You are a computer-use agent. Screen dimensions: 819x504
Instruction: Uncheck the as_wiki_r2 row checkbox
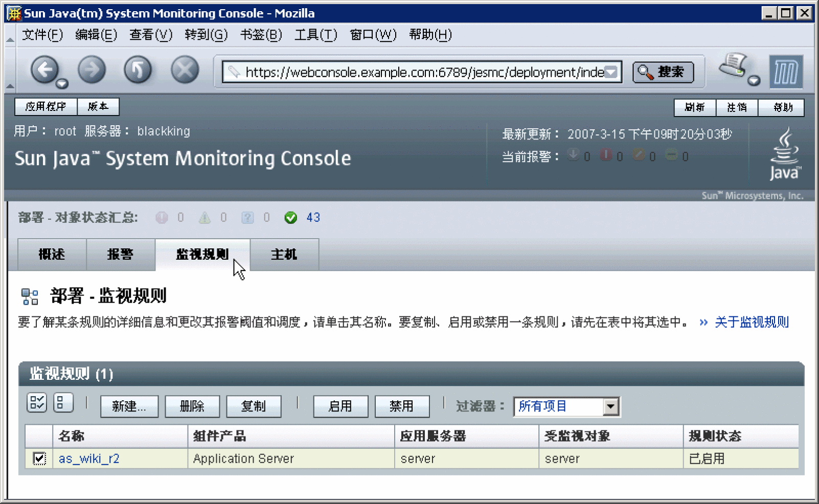pyautogui.click(x=39, y=459)
